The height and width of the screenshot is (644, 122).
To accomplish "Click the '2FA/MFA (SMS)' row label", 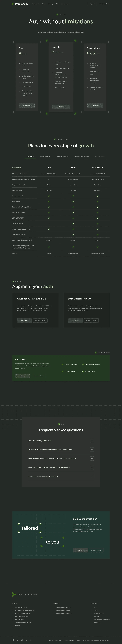I will 18,224.
